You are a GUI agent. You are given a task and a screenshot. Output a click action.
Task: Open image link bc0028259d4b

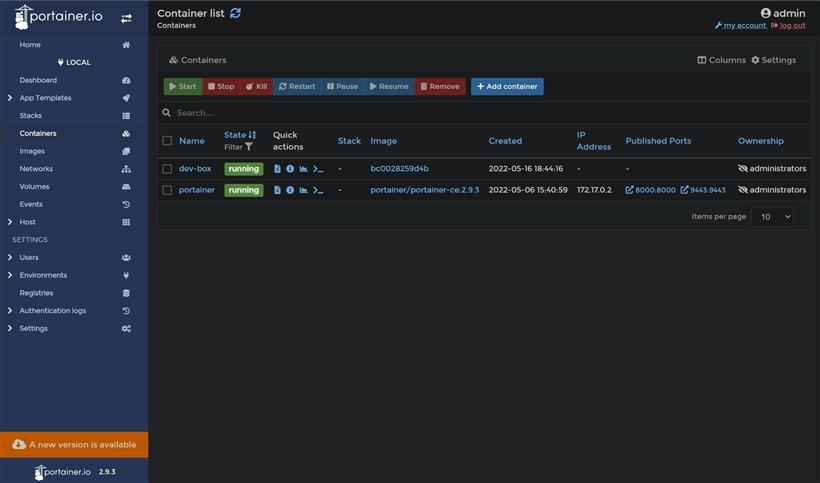coord(400,169)
